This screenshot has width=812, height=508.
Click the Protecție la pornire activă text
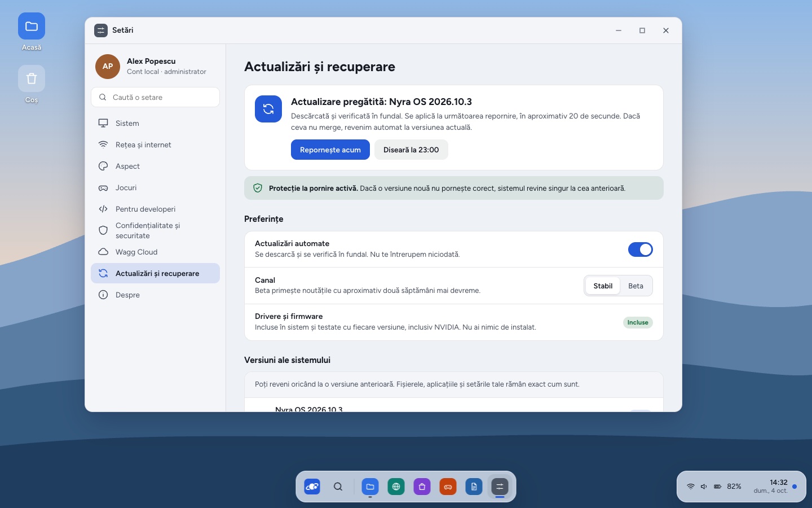point(314,189)
